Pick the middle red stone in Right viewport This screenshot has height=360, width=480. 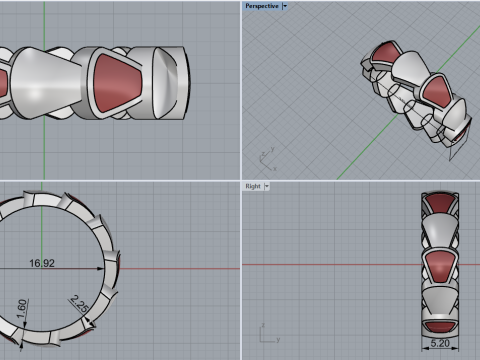[440, 267]
